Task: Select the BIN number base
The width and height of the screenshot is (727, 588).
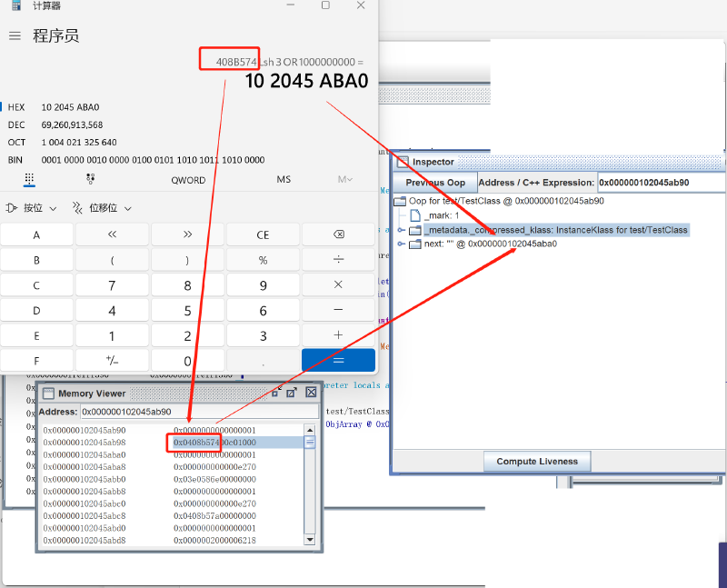Action: pos(16,159)
